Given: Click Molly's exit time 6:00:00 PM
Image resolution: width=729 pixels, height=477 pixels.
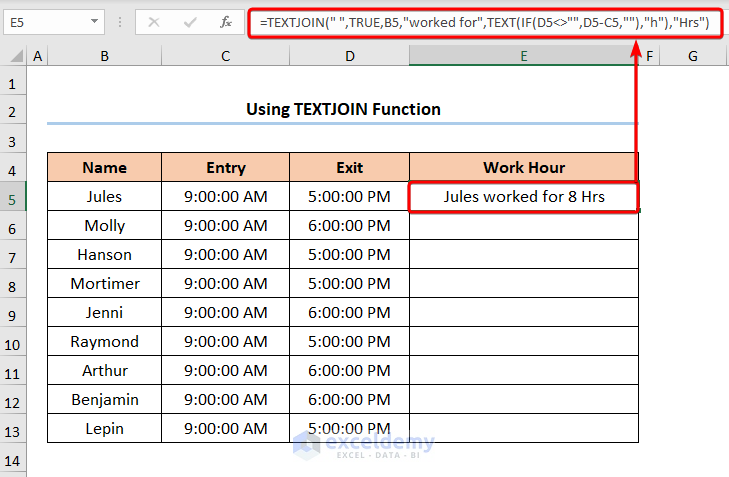Looking at the screenshot, I should click(x=350, y=225).
